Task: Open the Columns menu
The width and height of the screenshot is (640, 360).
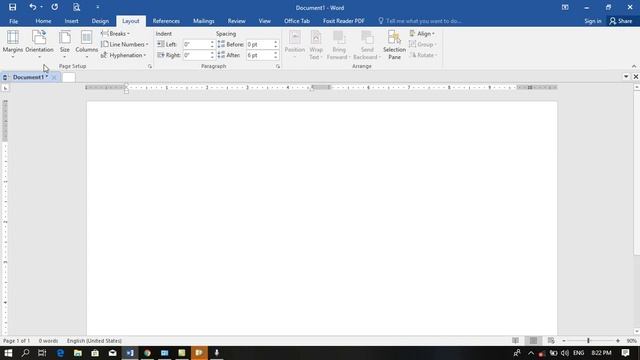Action: [87, 44]
